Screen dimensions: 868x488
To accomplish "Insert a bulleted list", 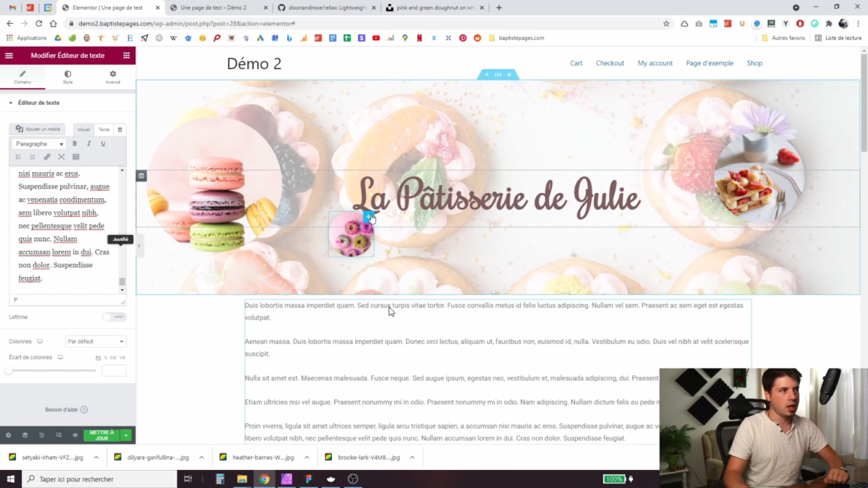I will tap(18, 157).
